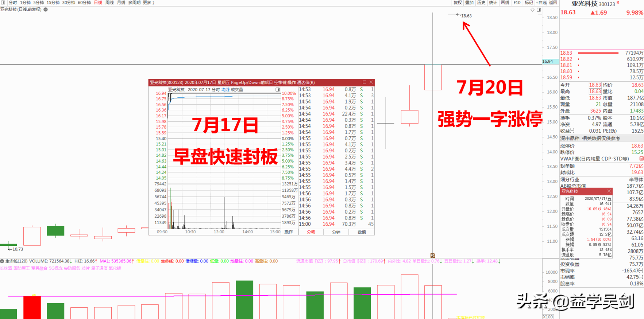Click the 安防服务 concept tag
The width and height of the screenshot is (644, 319).
point(72,268)
